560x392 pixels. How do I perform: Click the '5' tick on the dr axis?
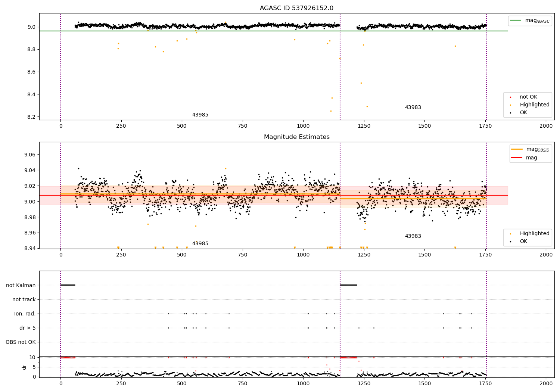click(34, 367)
